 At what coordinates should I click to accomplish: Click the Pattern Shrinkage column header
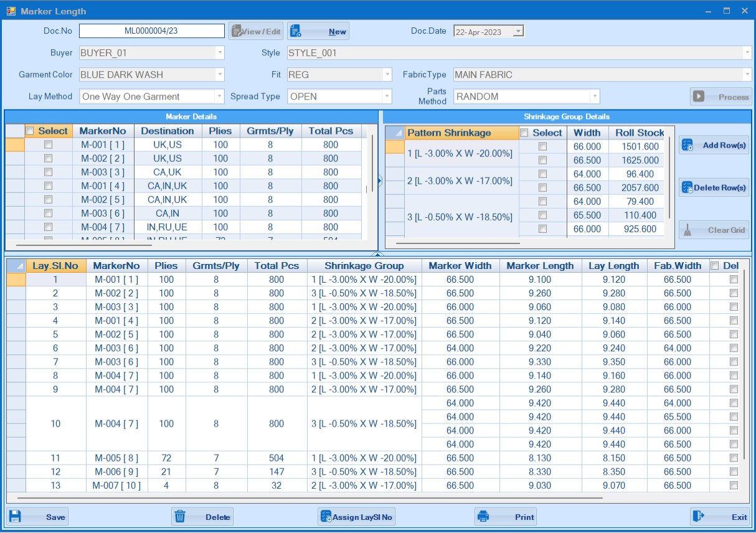462,133
